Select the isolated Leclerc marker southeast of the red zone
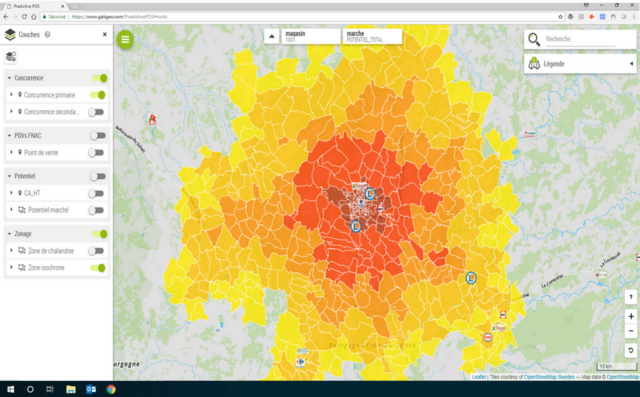 pyautogui.click(x=471, y=278)
